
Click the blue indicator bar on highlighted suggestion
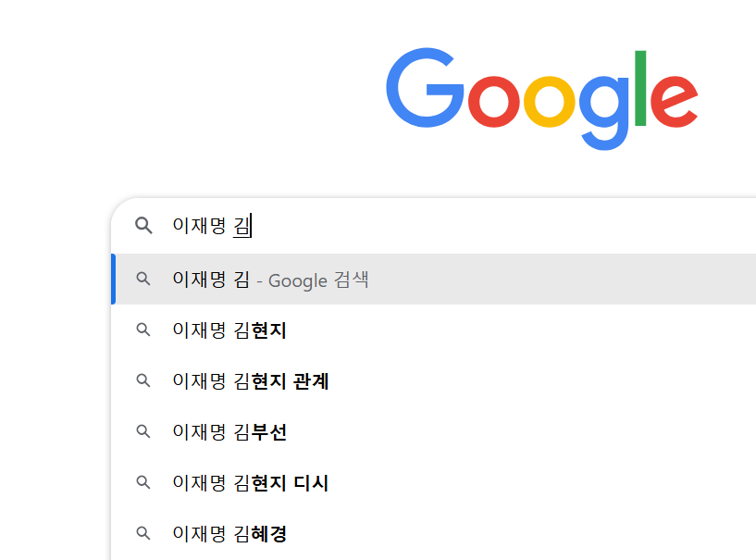pyautogui.click(x=113, y=279)
